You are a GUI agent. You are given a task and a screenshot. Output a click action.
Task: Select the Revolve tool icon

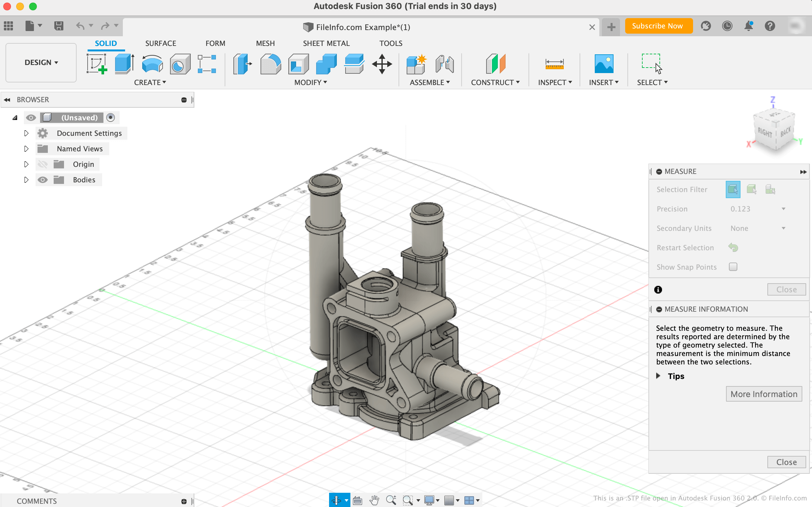[x=152, y=64]
